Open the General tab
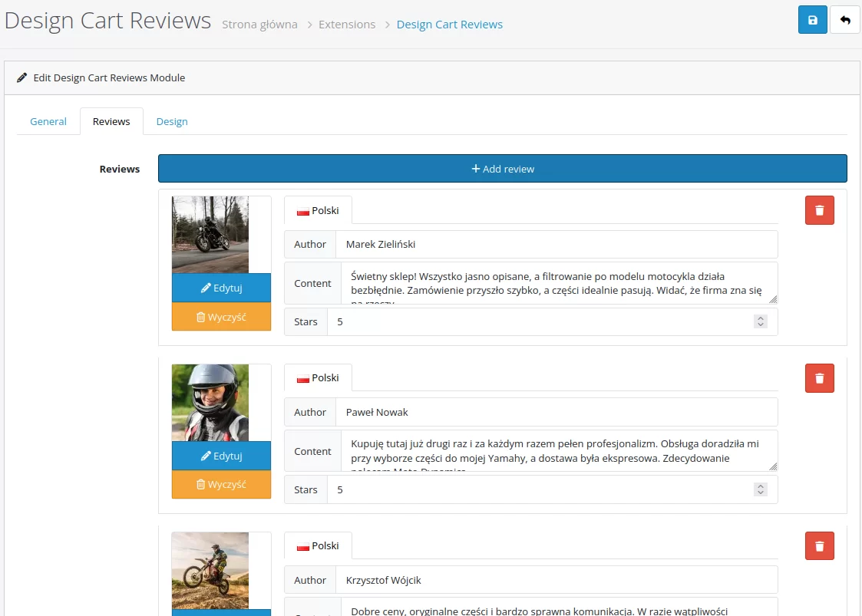Screen dimensions: 862x616 pyautogui.click(x=48, y=121)
